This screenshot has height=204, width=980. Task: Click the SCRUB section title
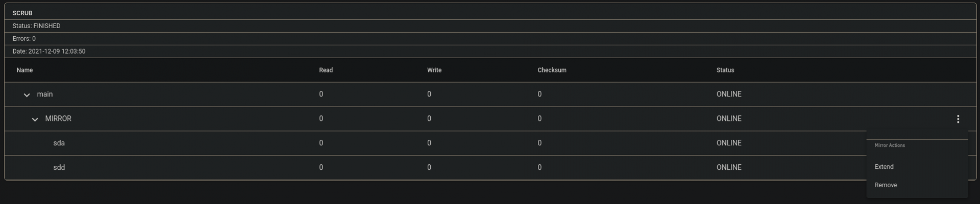[22, 13]
